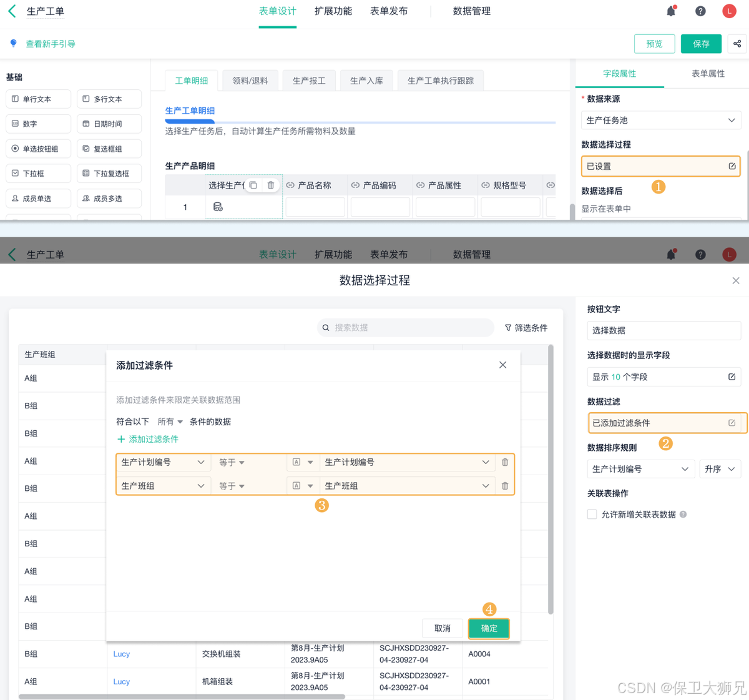Image resolution: width=749 pixels, height=700 pixels.
Task: Open the 等于 operator dropdown in the 生产计划编号 row
Action: point(232,462)
